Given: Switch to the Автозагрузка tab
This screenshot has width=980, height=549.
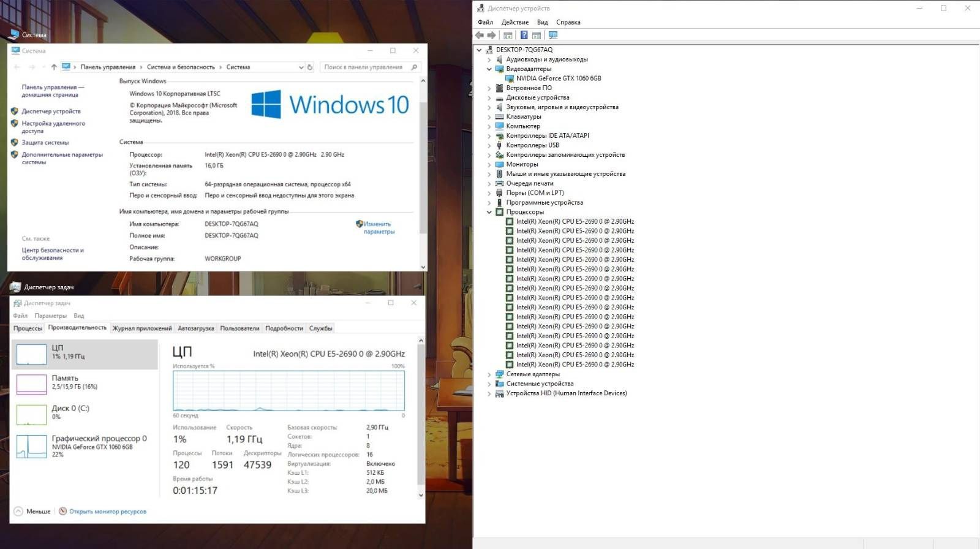Looking at the screenshot, I should [196, 328].
